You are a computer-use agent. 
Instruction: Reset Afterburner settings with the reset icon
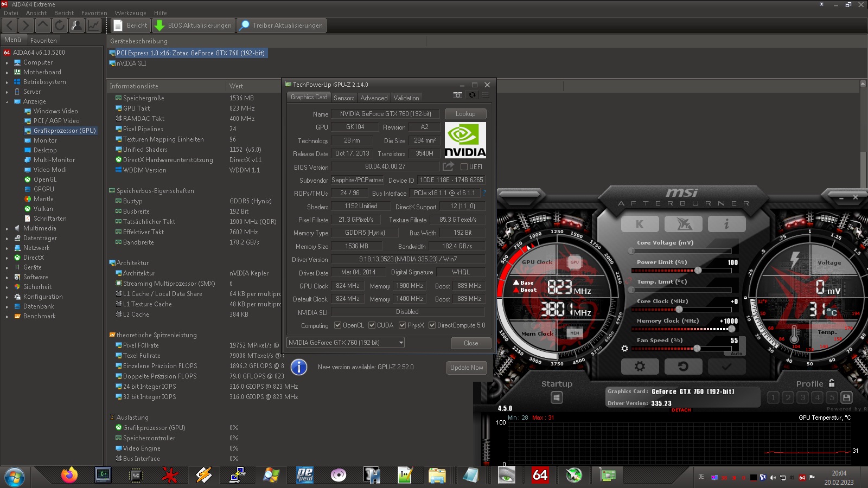tap(683, 367)
